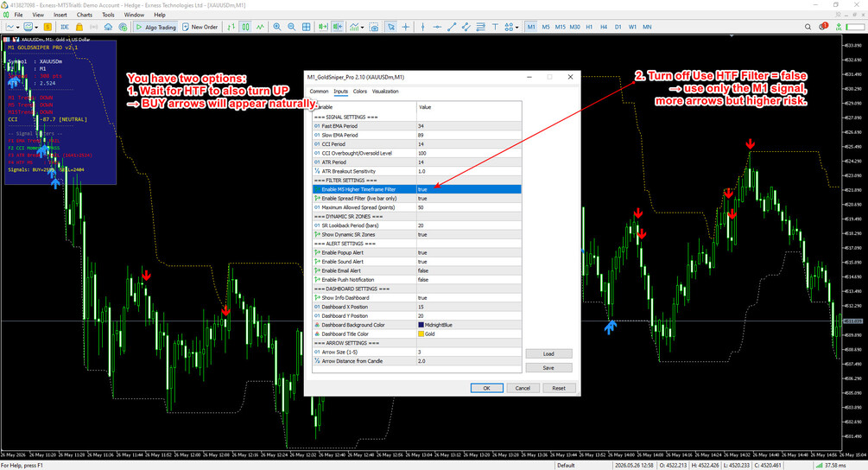Viewport: 868px width, 470px height.
Task: Zoom out on the chart
Action: pos(291,27)
